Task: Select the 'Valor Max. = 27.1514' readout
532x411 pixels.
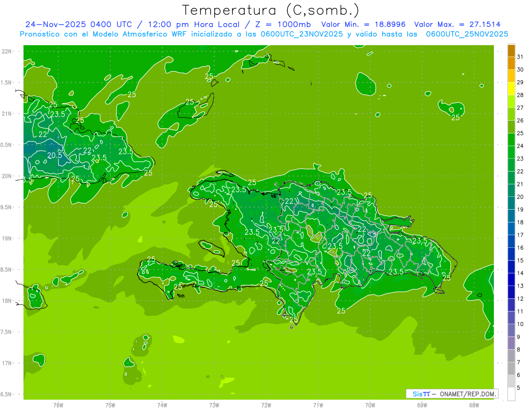Action: [x=457, y=24]
